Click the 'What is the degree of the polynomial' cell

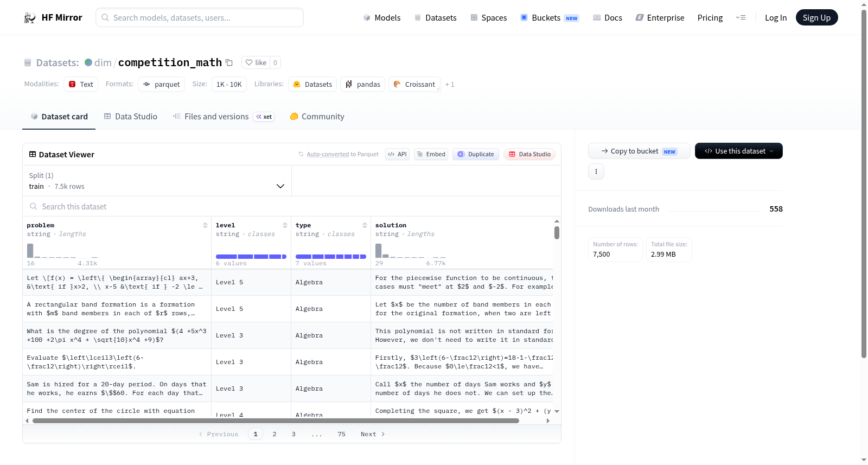[x=117, y=335]
